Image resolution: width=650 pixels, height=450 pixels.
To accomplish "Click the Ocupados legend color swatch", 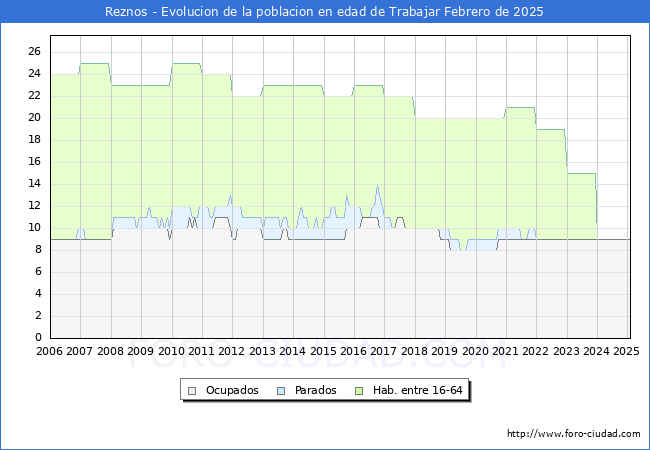I will coord(192,391).
